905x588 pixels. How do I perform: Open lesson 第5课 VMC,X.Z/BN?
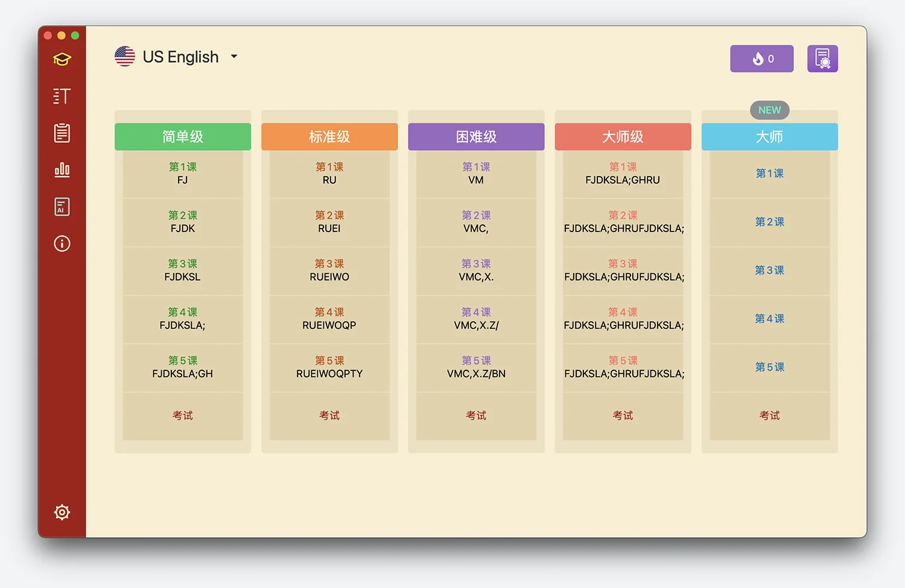click(476, 367)
